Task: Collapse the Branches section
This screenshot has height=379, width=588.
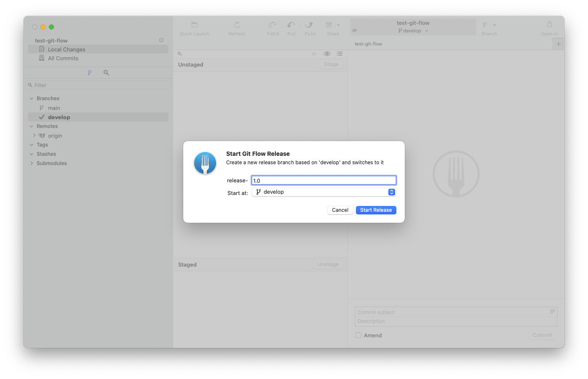Action: (32, 99)
